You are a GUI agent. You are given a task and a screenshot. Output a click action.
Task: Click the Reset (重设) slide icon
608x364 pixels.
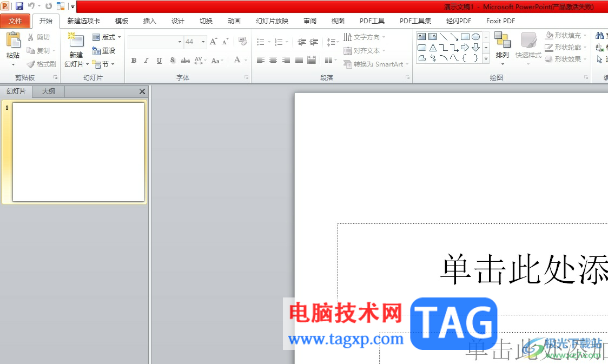click(96, 51)
